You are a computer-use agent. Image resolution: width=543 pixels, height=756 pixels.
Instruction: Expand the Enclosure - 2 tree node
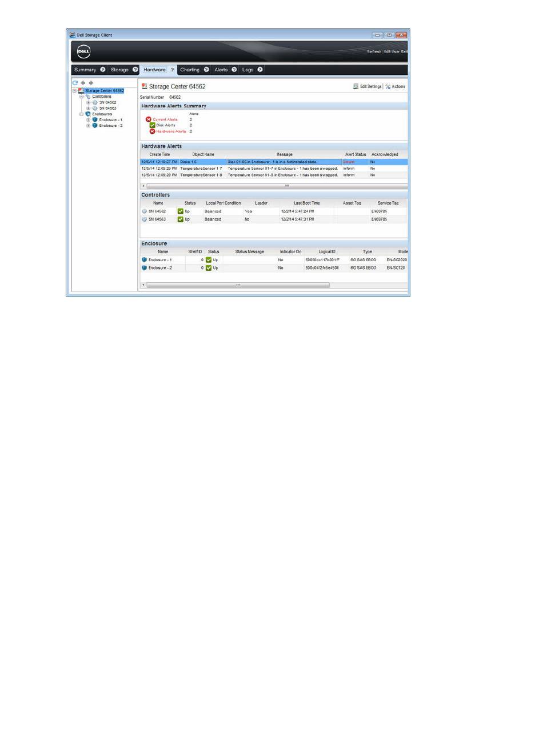coord(89,126)
